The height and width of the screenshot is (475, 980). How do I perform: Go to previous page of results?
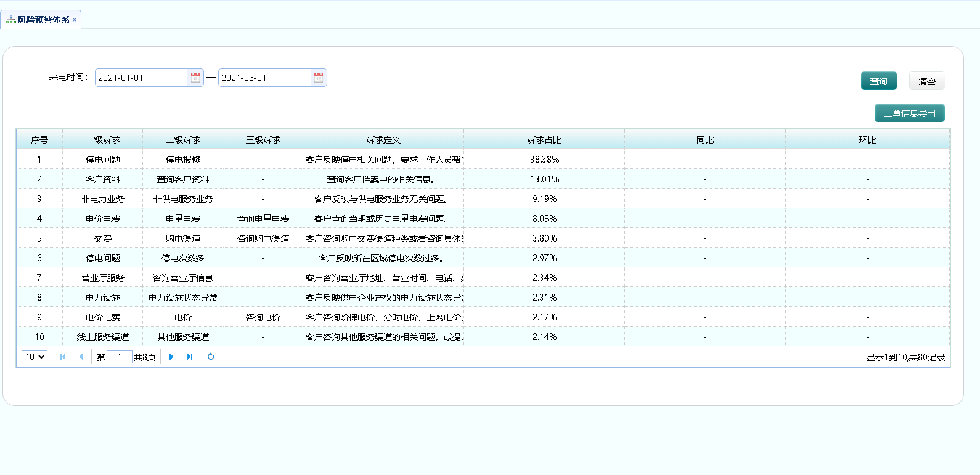point(81,357)
